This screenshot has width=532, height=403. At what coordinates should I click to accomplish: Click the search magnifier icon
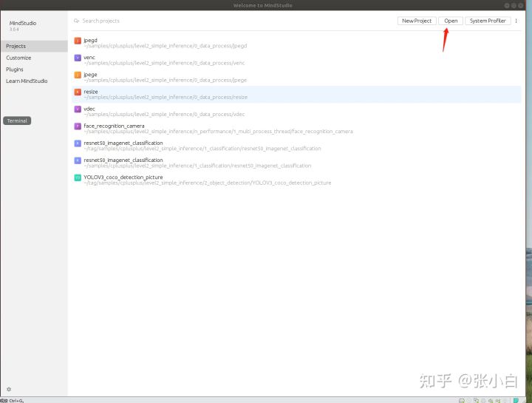coord(76,21)
